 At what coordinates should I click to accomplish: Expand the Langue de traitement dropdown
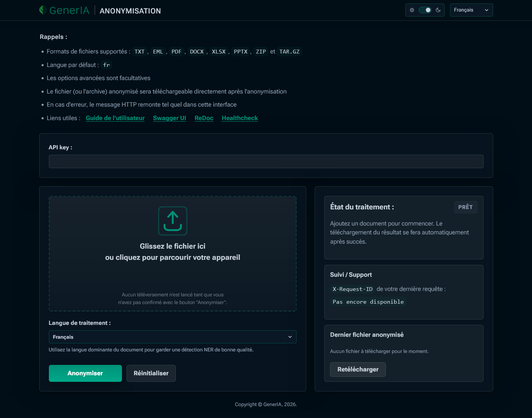173,337
